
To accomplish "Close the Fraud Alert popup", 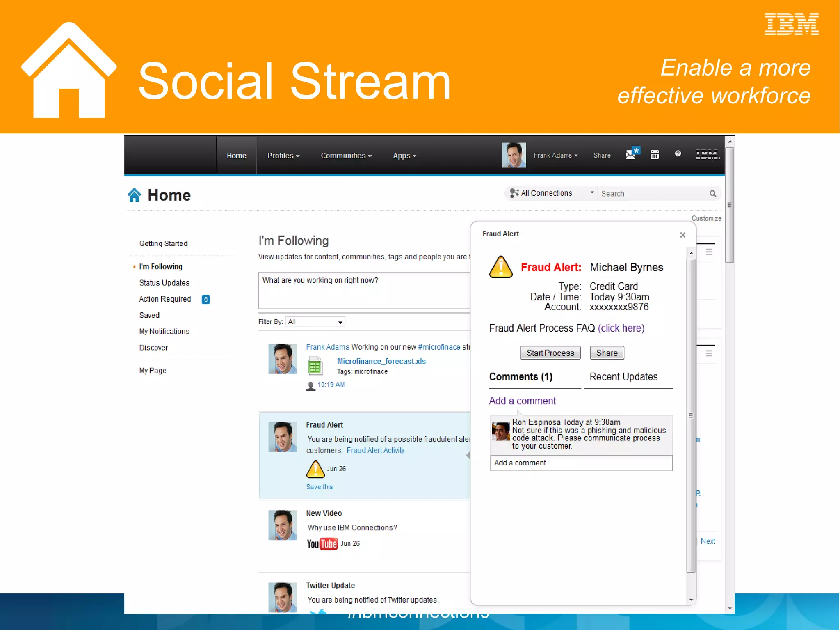I will (x=682, y=235).
